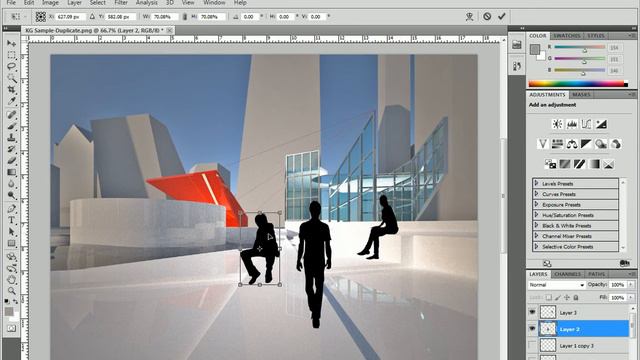Click the foreground color swatch in Color panel
640x360 pixels.
535,50
